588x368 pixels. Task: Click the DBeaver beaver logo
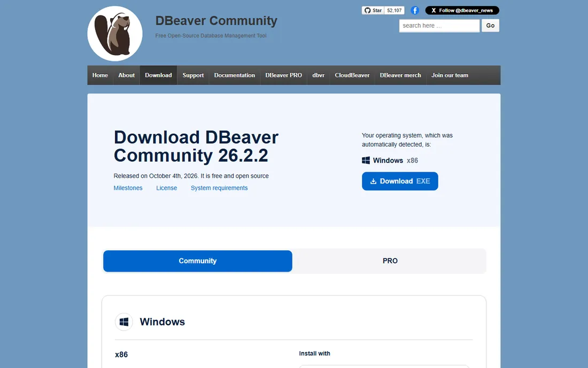click(115, 33)
